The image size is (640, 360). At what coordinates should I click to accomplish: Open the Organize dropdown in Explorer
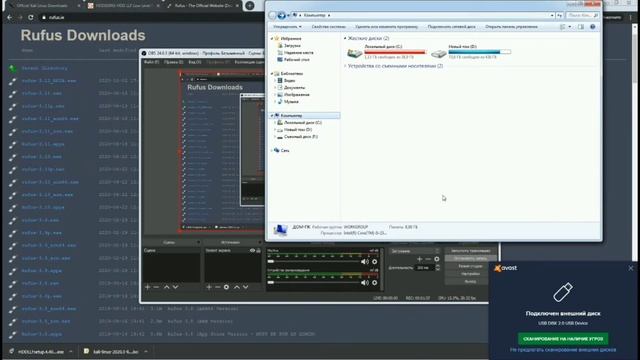[x=287, y=27]
